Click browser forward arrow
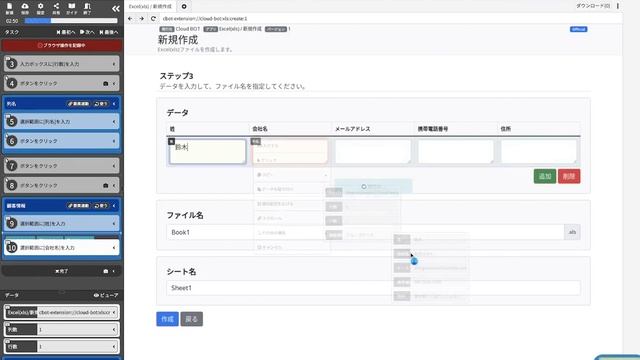The width and height of the screenshot is (640, 360). click(142, 19)
